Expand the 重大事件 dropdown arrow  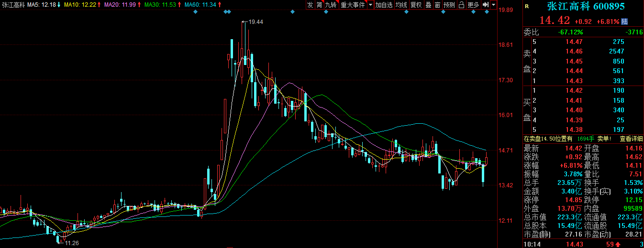click(370, 5)
